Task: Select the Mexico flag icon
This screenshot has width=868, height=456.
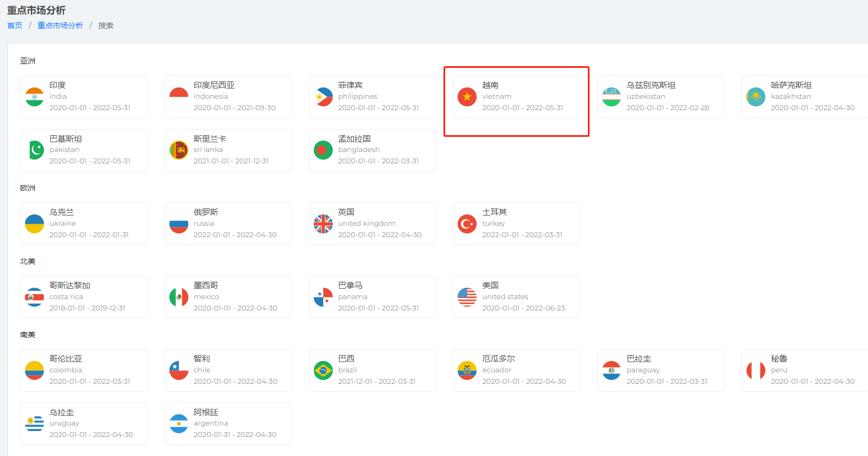Action: point(179,297)
